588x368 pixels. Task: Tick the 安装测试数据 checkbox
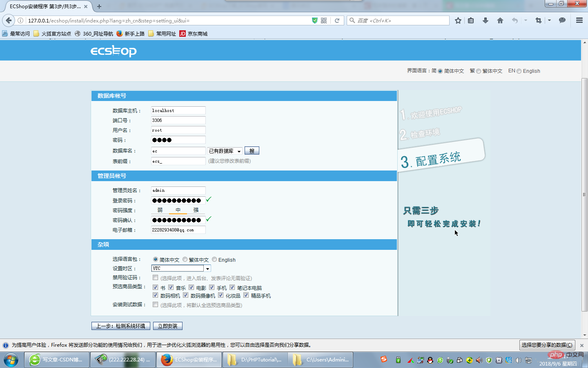coord(155,305)
